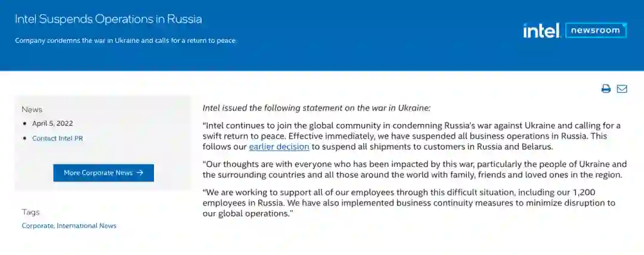Click the News sidebar heading
Viewport: 644px width, 255px height.
pyautogui.click(x=32, y=110)
